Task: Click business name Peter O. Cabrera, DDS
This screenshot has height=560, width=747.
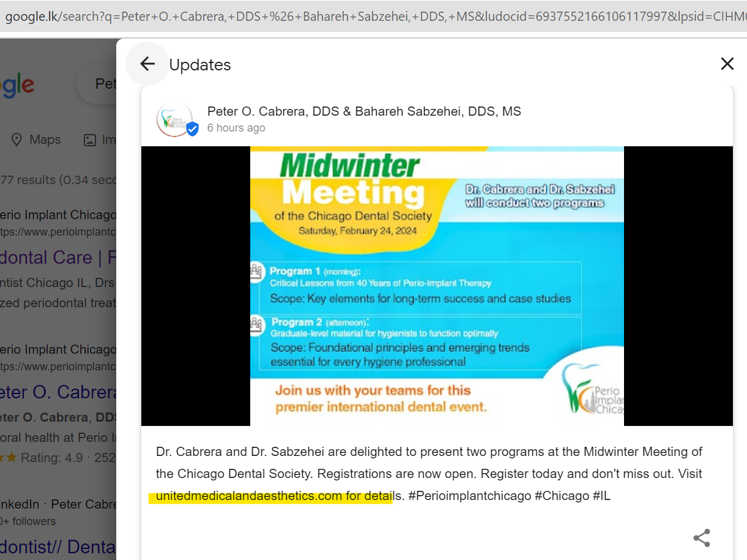Action: coord(364,111)
